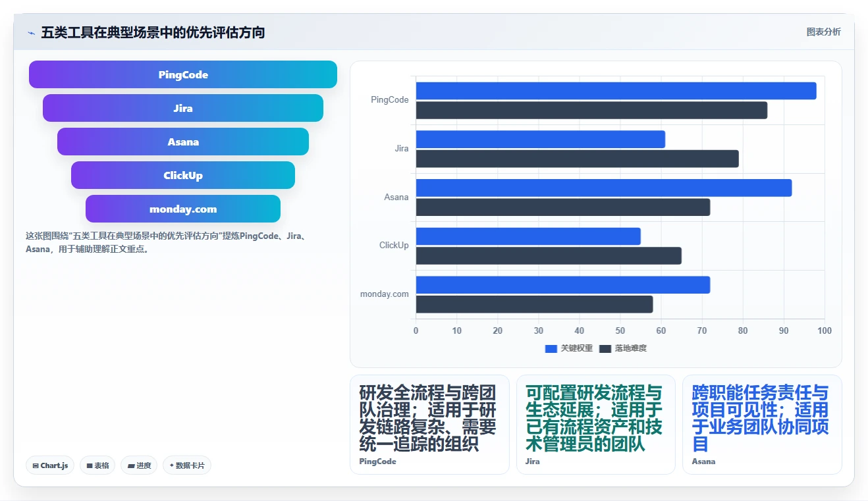The width and height of the screenshot is (868, 501).
Task: Click the Jira caption under second card
Action: pyautogui.click(x=533, y=461)
